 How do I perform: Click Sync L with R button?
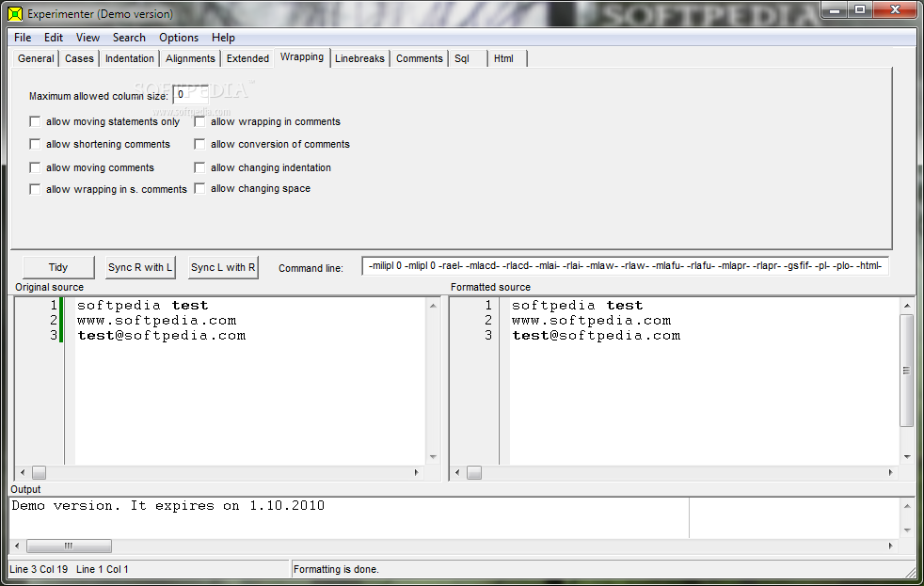(223, 267)
